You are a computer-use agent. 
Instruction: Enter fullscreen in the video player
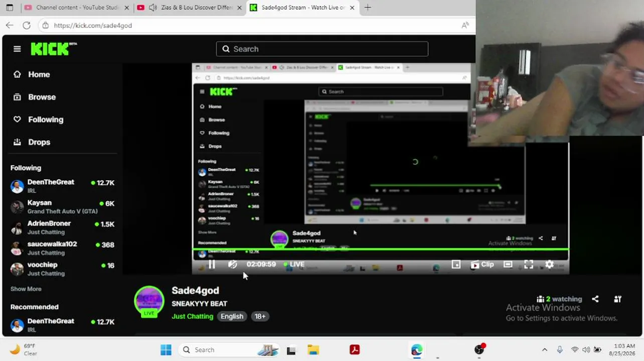coord(529,264)
